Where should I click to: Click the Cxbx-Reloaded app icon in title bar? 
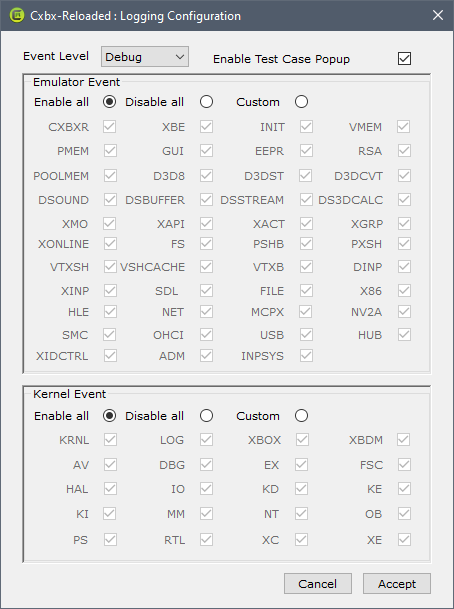(x=17, y=16)
